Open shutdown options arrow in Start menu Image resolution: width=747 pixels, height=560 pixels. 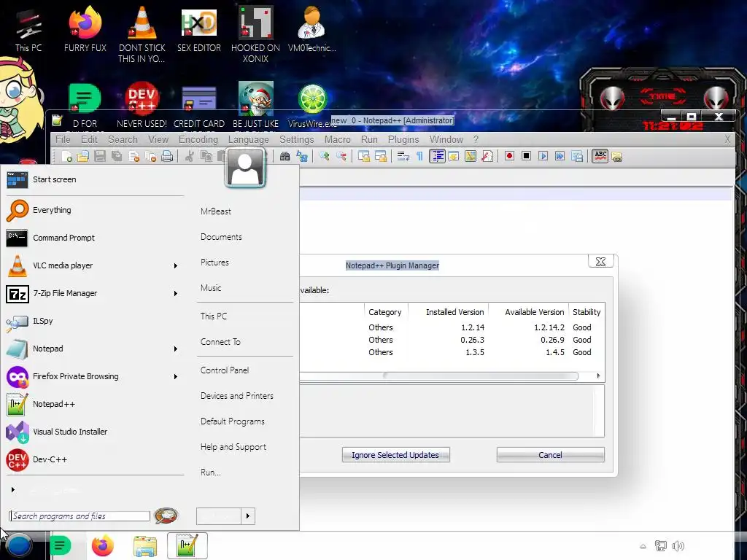click(x=248, y=516)
